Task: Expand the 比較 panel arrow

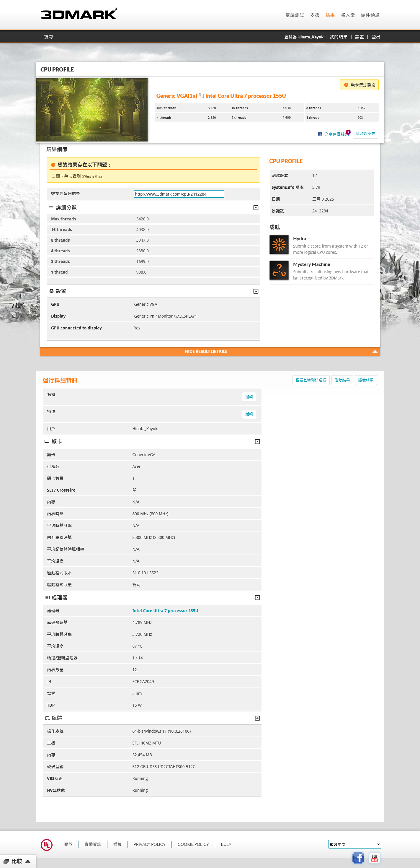Action: (x=28, y=861)
